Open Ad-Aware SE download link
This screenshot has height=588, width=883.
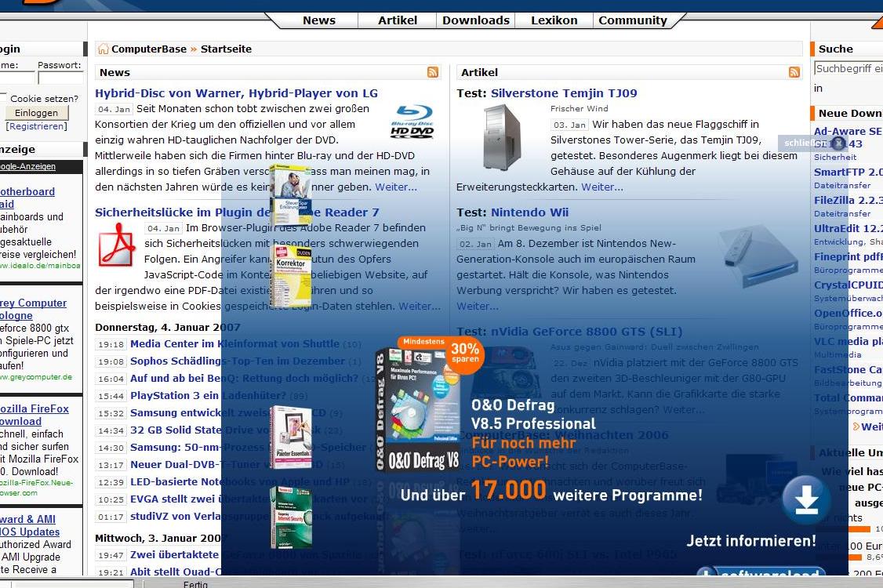(848, 137)
